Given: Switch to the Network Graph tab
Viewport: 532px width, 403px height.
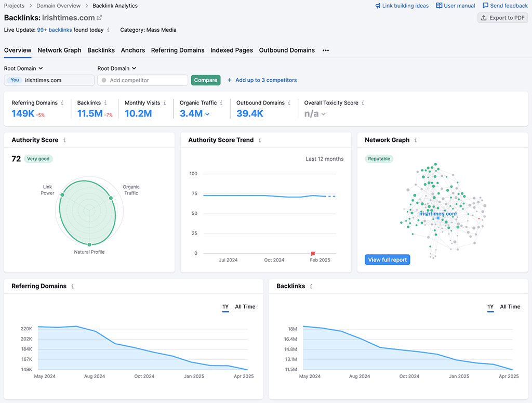Looking at the screenshot, I should [59, 50].
